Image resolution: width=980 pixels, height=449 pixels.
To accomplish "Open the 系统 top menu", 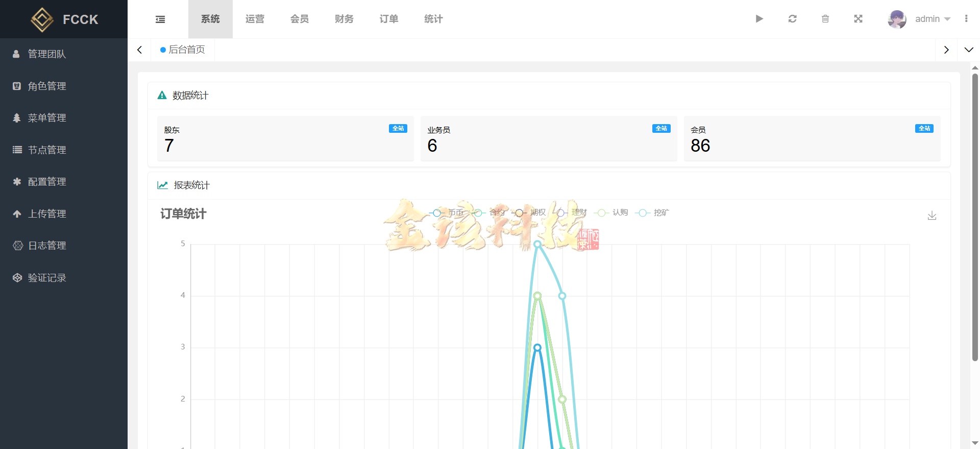I will 210,19.
